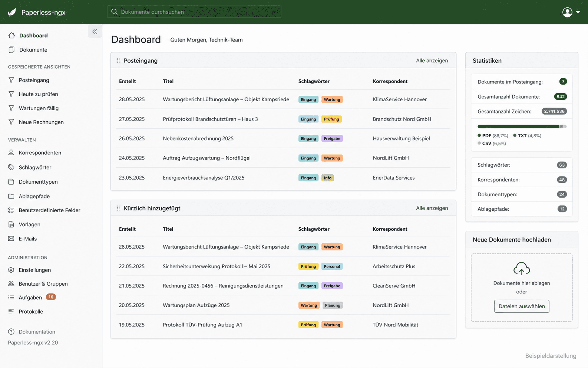The height and width of the screenshot is (368, 588).
Task: Click the Aufgaben badge showing 16
Action: pyautogui.click(x=51, y=297)
